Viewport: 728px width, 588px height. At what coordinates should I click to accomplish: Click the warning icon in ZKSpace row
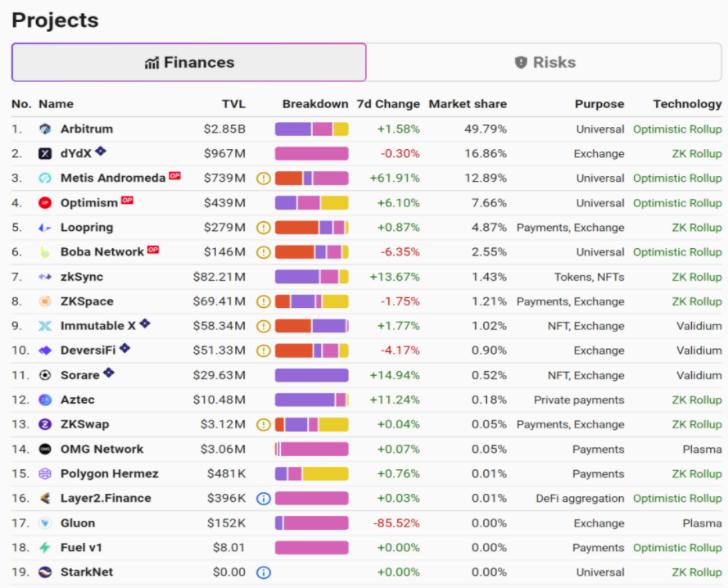264,301
